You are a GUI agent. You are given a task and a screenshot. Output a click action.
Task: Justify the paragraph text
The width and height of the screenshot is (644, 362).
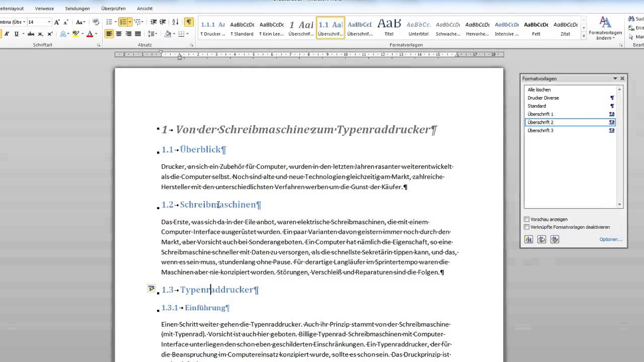click(138, 34)
